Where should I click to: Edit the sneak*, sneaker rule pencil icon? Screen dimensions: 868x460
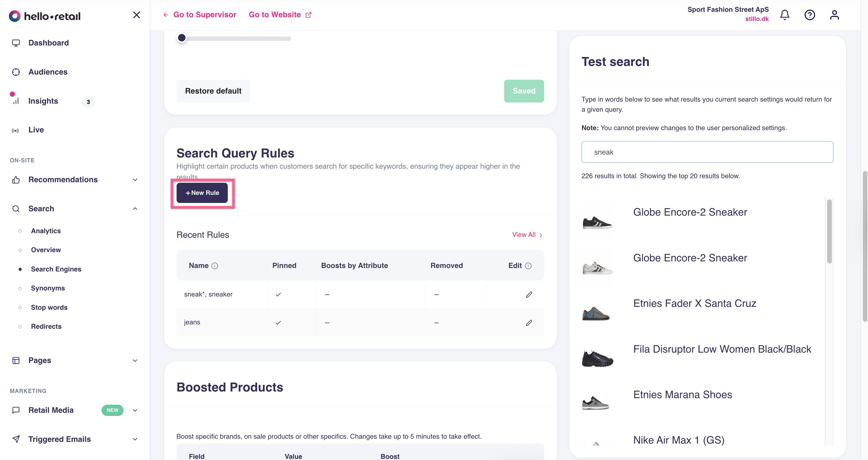pos(529,294)
